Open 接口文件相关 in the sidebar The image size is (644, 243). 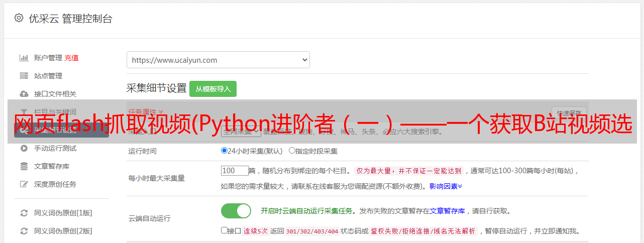coord(55,94)
